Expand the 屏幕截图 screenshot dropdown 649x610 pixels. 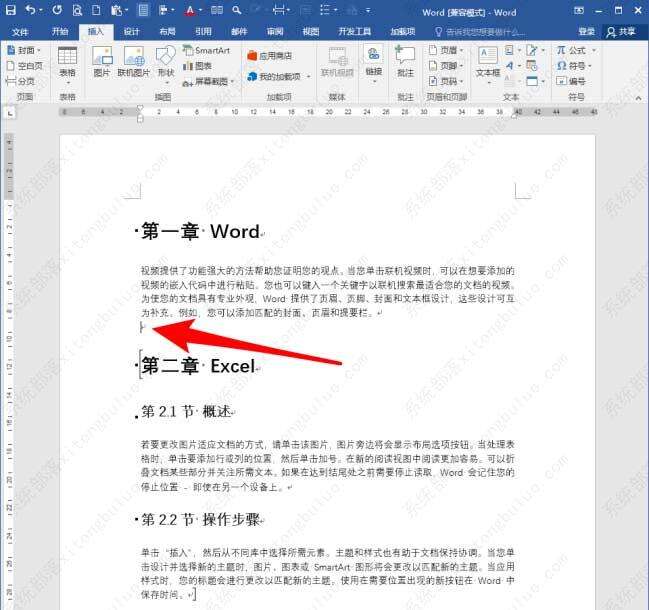pos(233,82)
